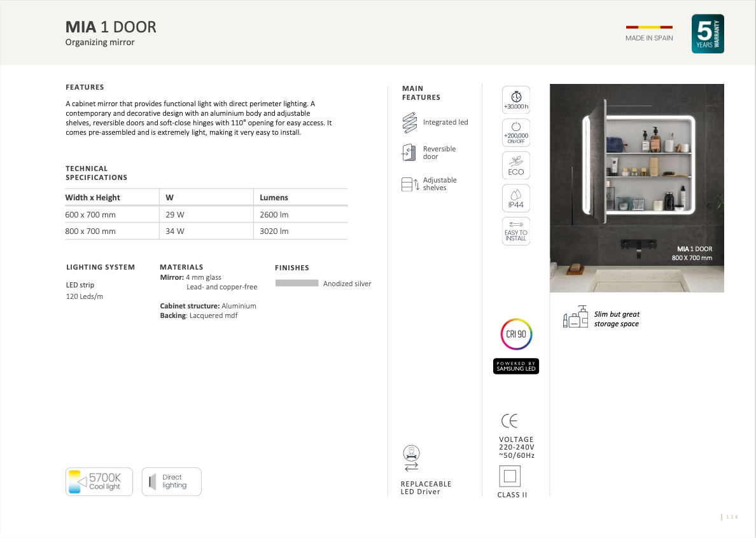Screen dimensions: 756x538
Task: Click the mirror cabinet product photo
Action: tap(636, 188)
